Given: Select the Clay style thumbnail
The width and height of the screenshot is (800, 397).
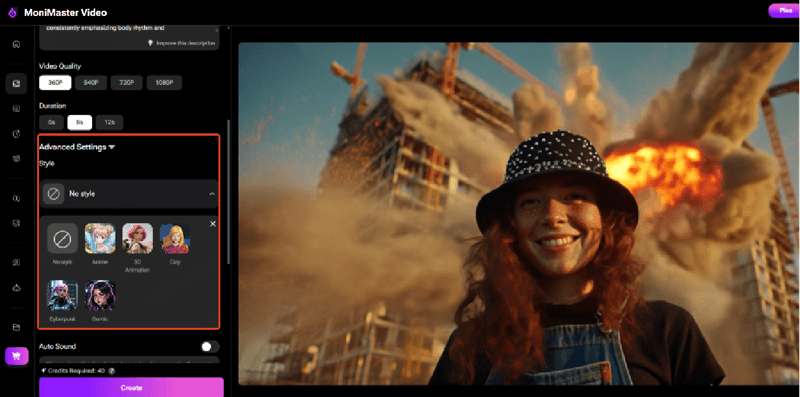Looking at the screenshot, I should click(175, 238).
